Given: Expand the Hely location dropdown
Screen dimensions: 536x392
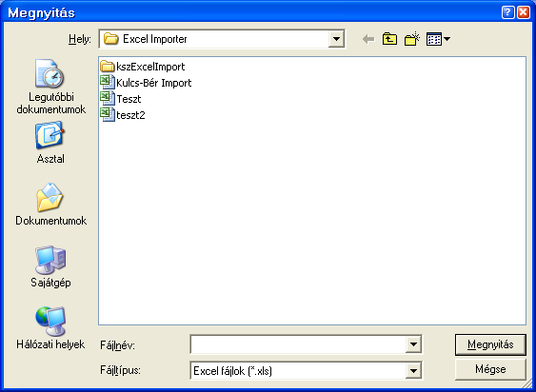Looking at the screenshot, I should 336,39.
